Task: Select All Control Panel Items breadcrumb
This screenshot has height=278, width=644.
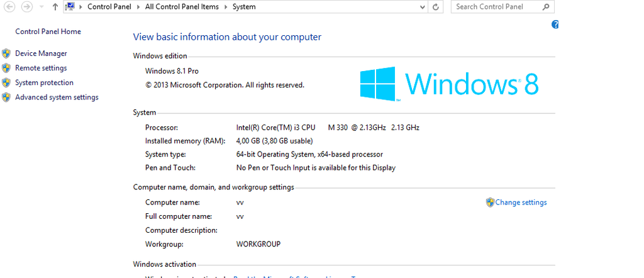Action: click(x=182, y=6)
